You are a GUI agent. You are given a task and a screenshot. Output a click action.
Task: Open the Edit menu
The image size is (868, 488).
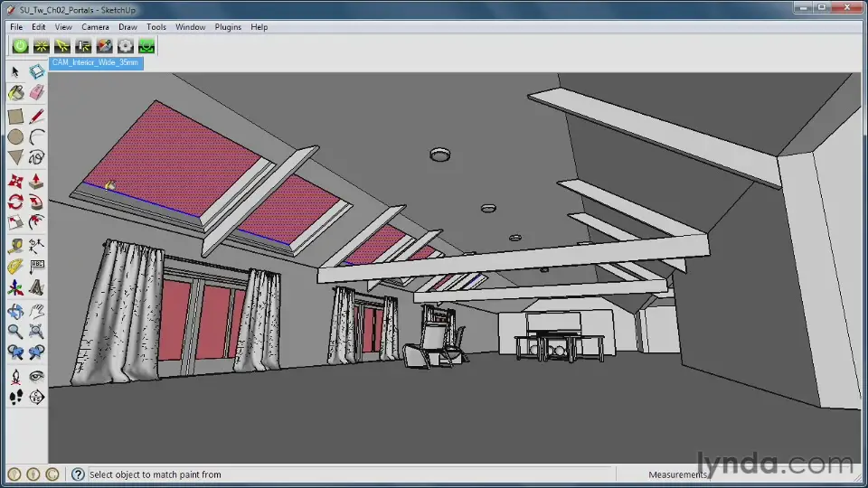click(38, 27)
